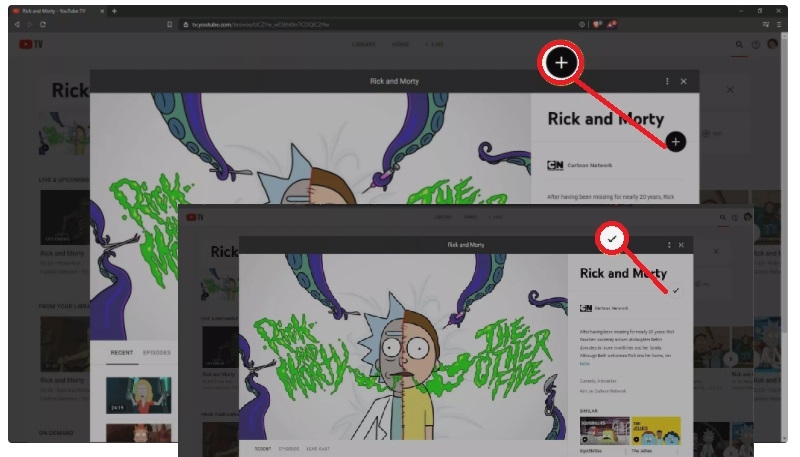Open the three-dot menu in upper Rick and Morty dialog
The width and height of the screenshot is (800, 457).
667,81
